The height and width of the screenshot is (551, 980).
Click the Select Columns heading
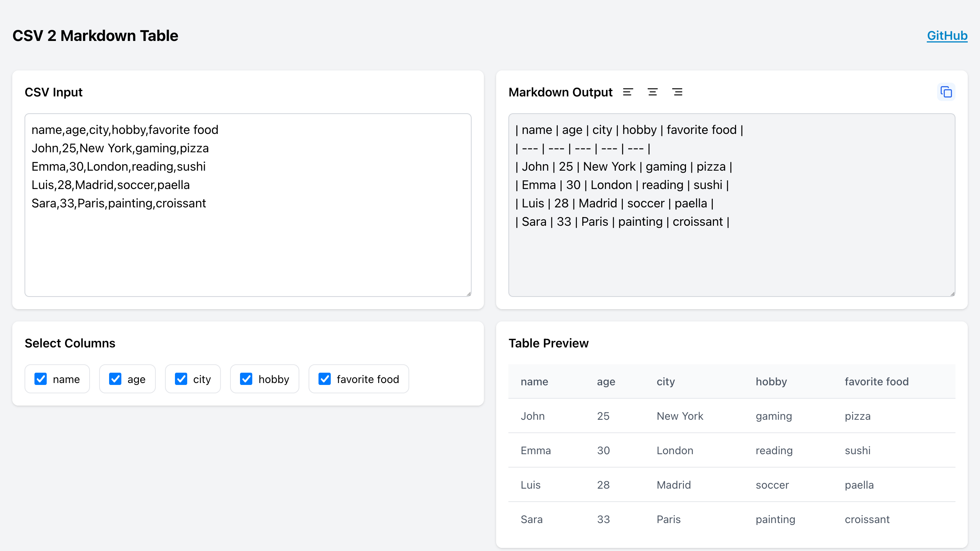70,343
